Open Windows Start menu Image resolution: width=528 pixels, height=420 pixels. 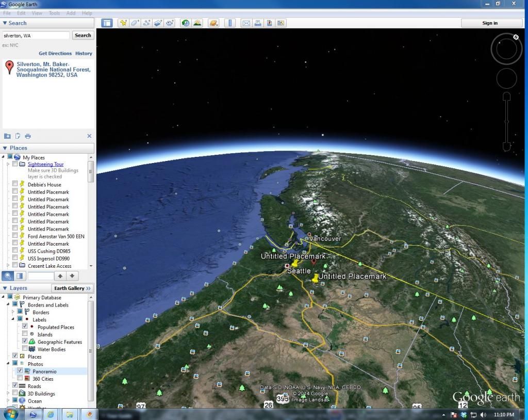click(x=10, y=414)
